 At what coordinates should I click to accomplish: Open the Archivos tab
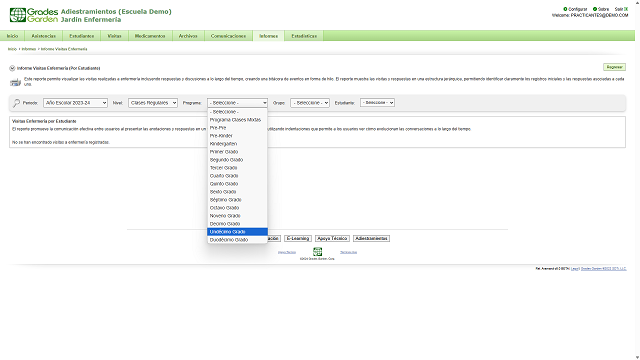pos(188,36)
